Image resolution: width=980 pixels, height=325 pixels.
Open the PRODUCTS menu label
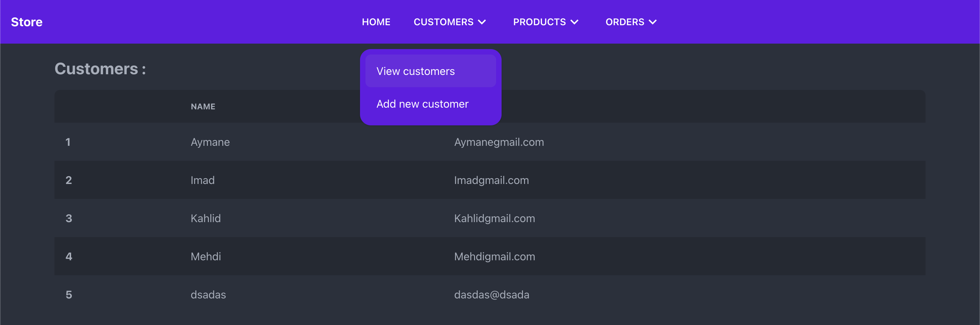pyautogui.click(x=539, y=22)
